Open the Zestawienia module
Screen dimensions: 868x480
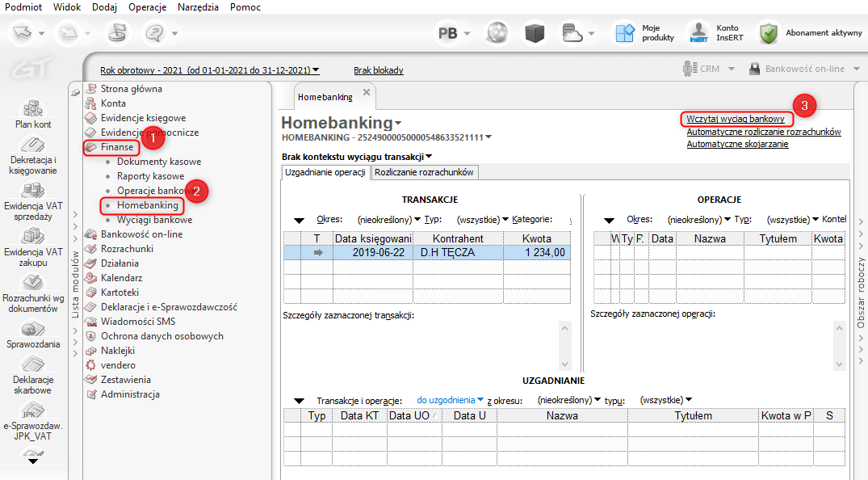126,380
